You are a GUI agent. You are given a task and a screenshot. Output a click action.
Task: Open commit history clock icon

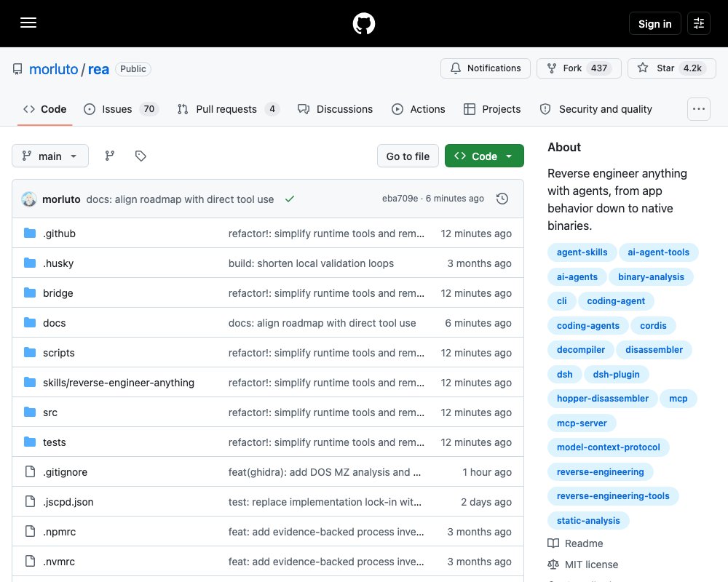tap(502, 199)
